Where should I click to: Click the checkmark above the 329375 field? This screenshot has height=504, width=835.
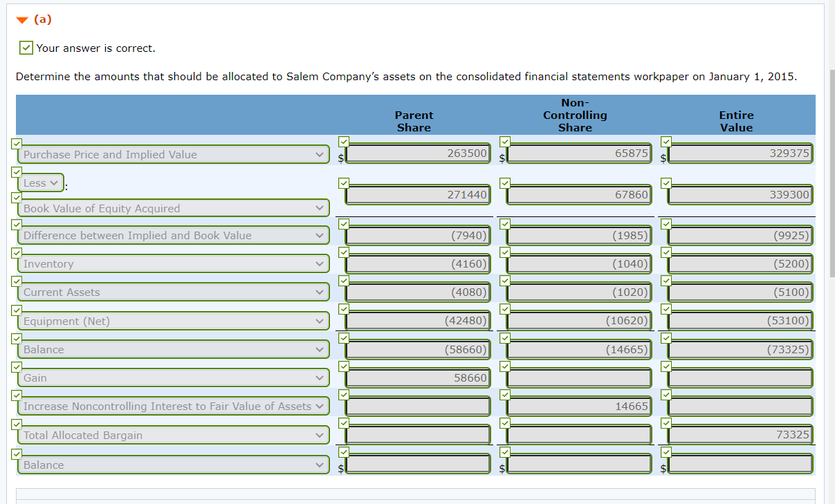coord(666,141)
